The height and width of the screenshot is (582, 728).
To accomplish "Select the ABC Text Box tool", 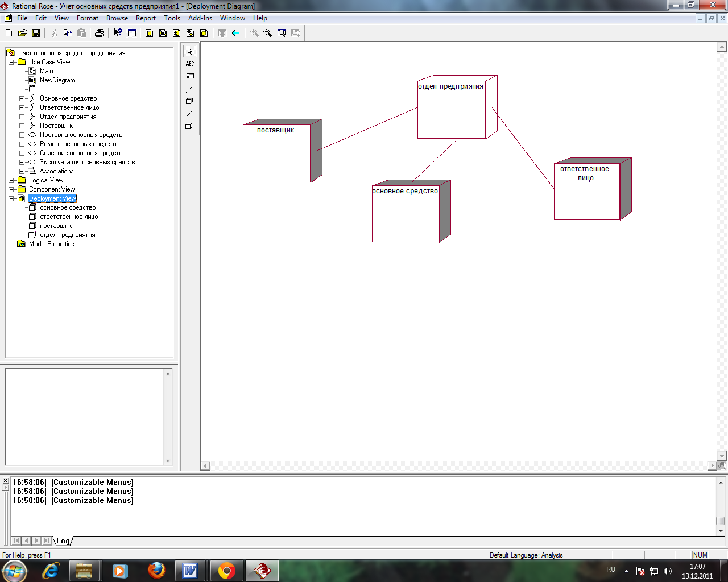I will [190, 64].
